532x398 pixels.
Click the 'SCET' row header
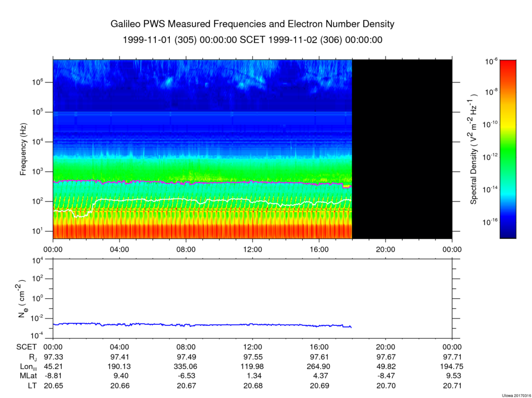[26, 347]
